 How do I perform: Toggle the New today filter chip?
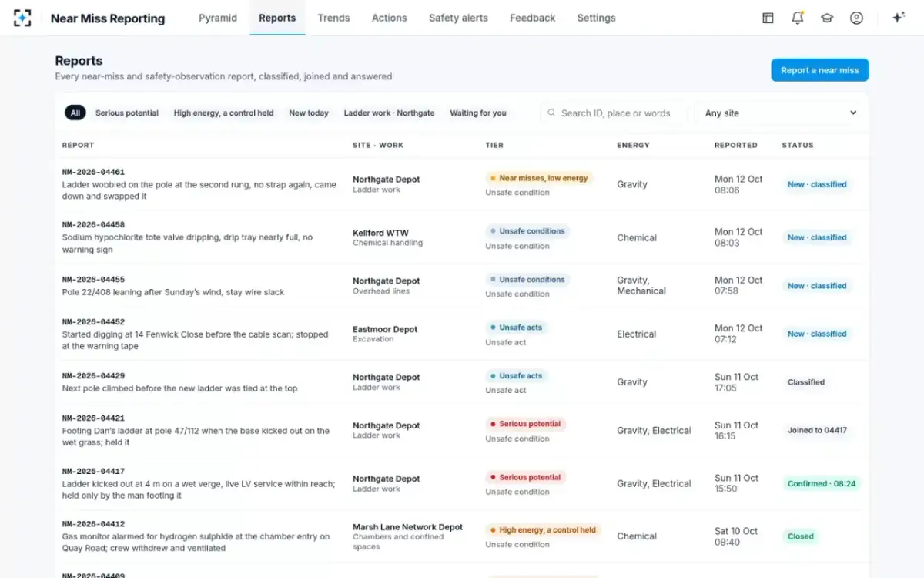(x=309, y=113)
